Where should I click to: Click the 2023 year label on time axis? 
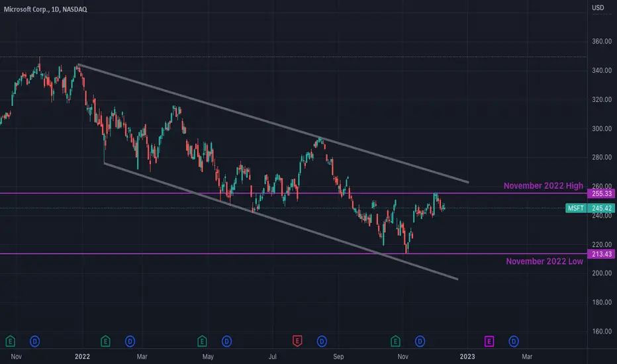[467, 357]
